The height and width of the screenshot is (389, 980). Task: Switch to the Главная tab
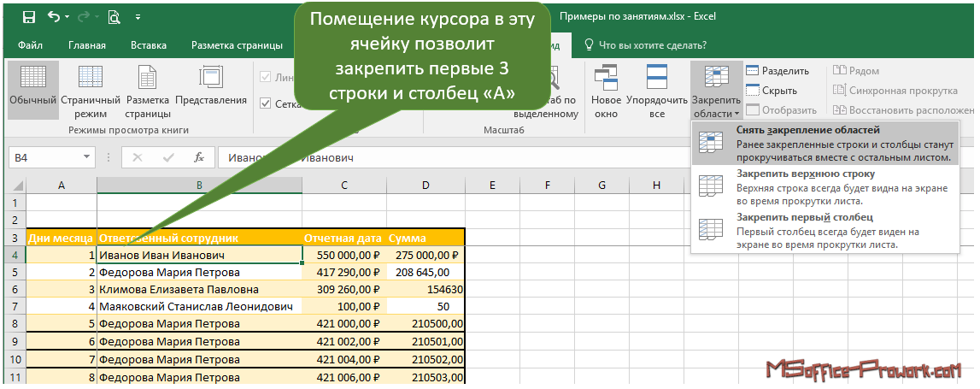point(87,45)
